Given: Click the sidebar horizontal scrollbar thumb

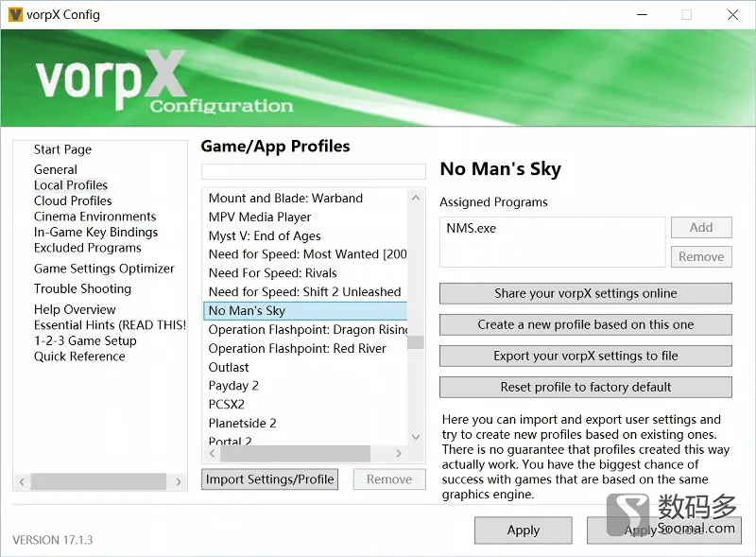Looking at the screenshot, I should (98, 481).
